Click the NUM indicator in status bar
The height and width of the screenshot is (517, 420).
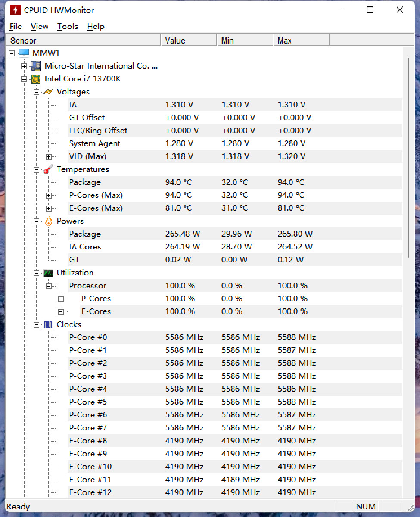click(366, 507)
